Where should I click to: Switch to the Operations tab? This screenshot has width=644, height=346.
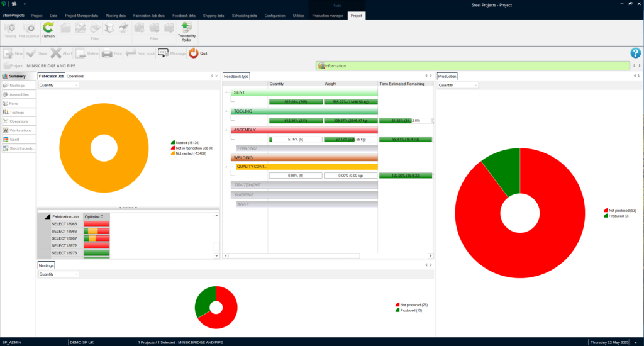[x=75, y=76]
